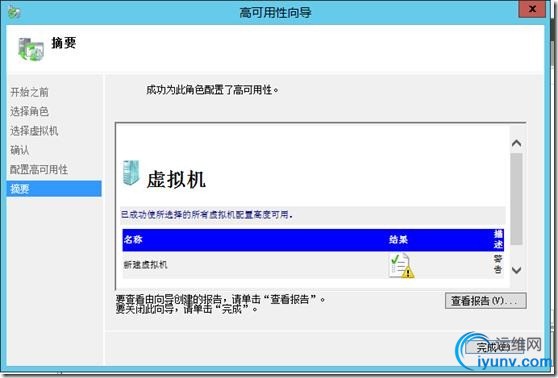The width and height of the screenshot is (558, 378).
Task: Click 完成 button to close wizard
Action: 495,347
